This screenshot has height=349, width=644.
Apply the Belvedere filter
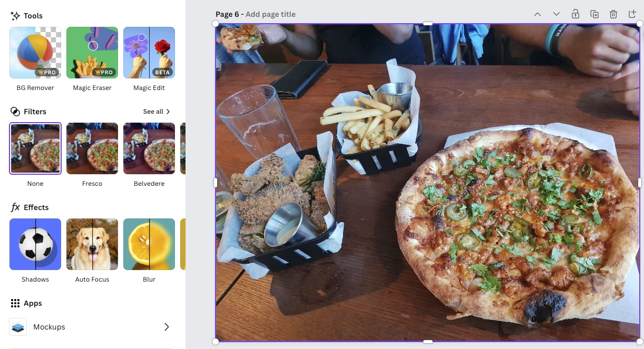149,148
